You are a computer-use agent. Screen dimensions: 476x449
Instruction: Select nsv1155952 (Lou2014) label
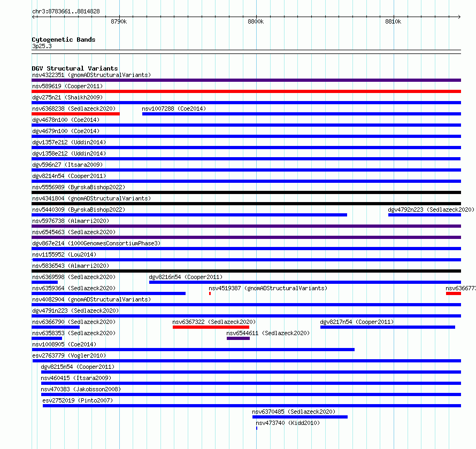pyautogui.click(x=64, y=254)
